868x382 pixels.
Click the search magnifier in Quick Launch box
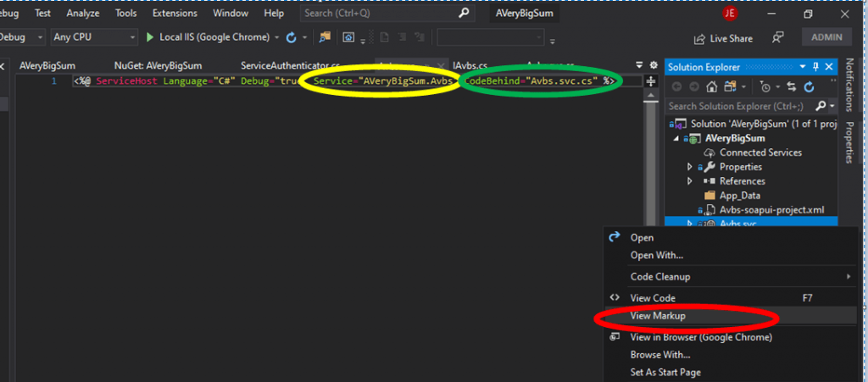pyautogui.click(x=464, y=13)
